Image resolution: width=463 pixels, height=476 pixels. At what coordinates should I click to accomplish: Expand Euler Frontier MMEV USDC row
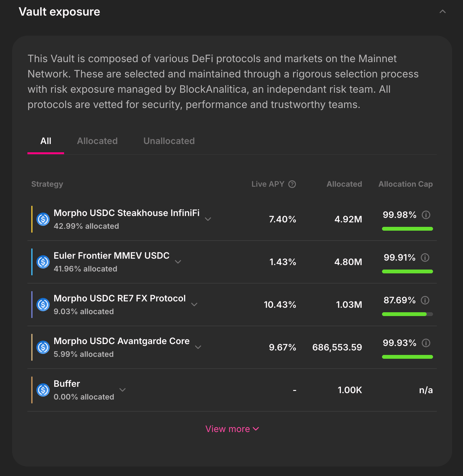(178, 262)
